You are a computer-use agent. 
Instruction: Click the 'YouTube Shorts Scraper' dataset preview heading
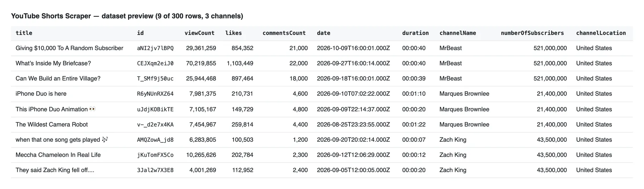coord(127,16)
